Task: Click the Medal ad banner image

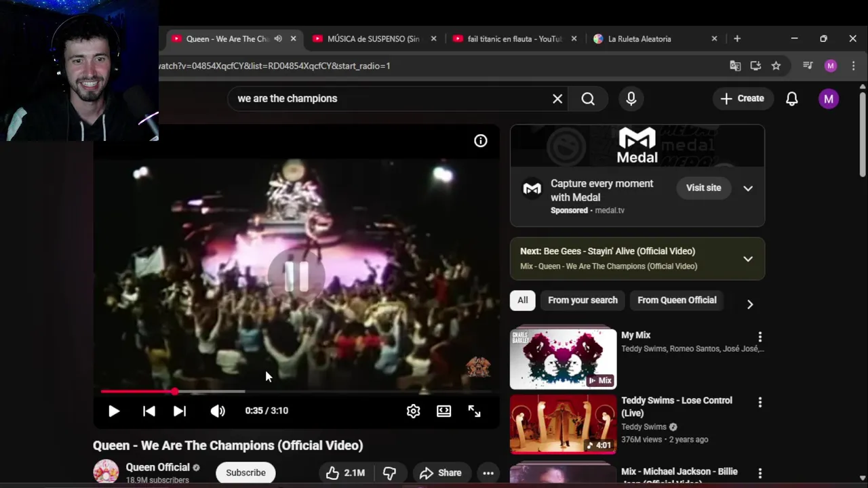Action: coord(637,146)
